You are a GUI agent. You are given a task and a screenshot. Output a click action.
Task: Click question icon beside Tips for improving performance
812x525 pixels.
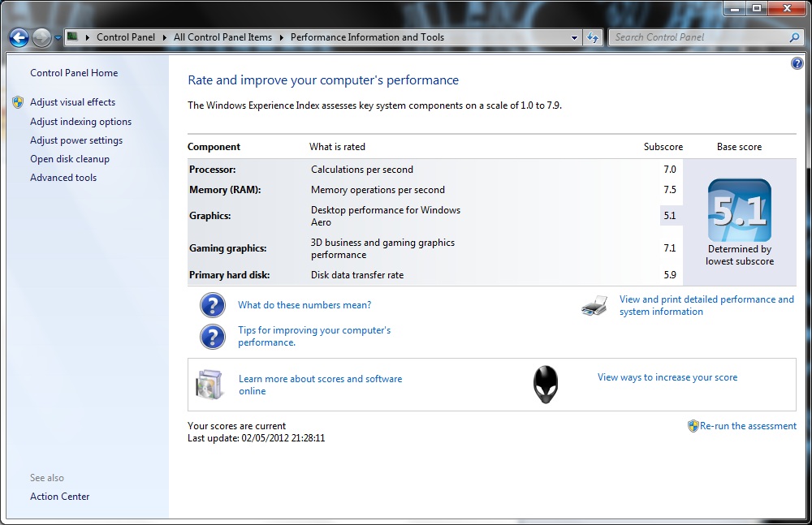(212, 337)
